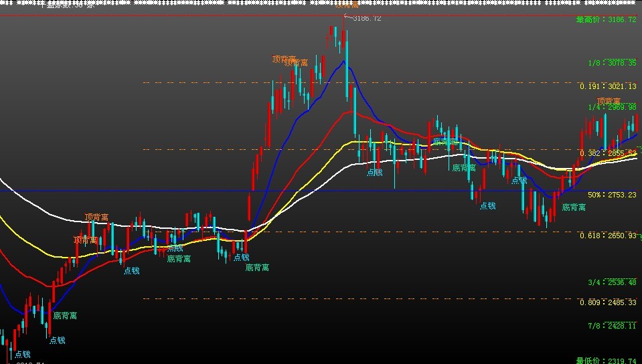Select the 3/4 level label 2536.48
The width and height of the screenshot is (642, 364).
click(x=612, y=282)
